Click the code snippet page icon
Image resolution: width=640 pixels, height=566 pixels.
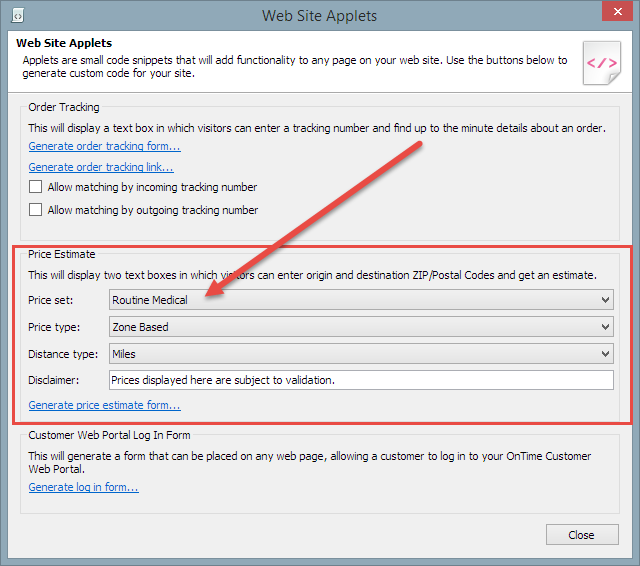pyautogui.click(x=602, y=63)
